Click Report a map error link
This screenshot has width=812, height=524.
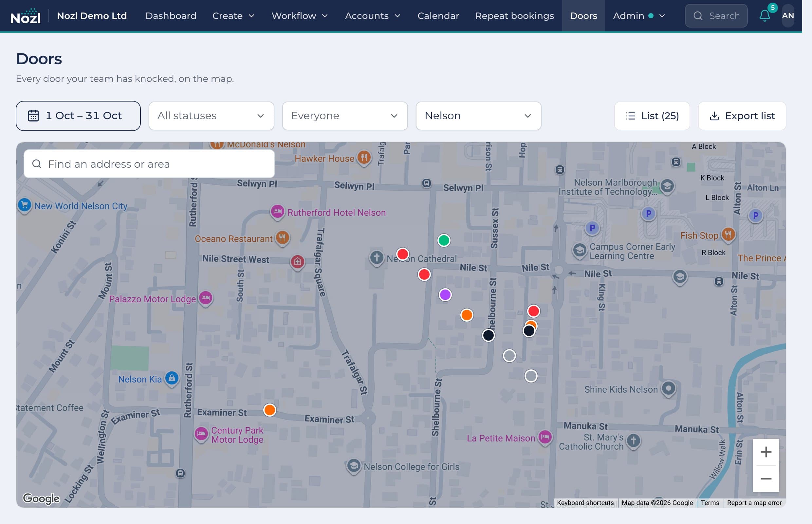[x=754, y=503]
